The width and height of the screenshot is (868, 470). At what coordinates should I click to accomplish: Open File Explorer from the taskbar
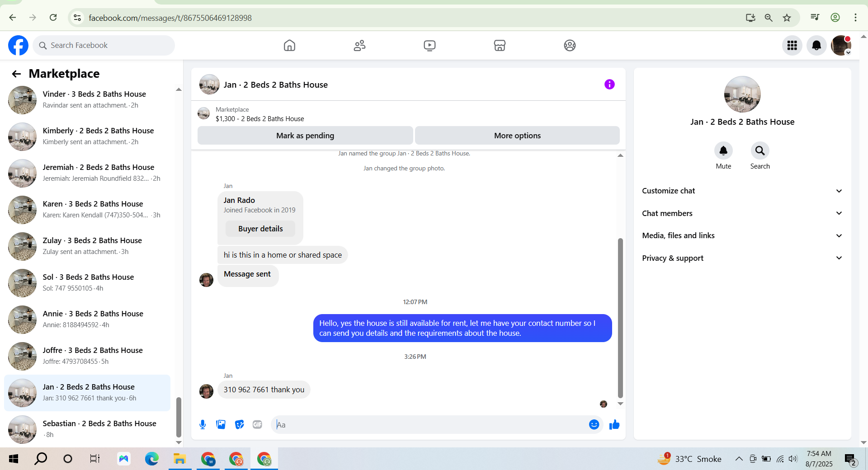(179, 459)
